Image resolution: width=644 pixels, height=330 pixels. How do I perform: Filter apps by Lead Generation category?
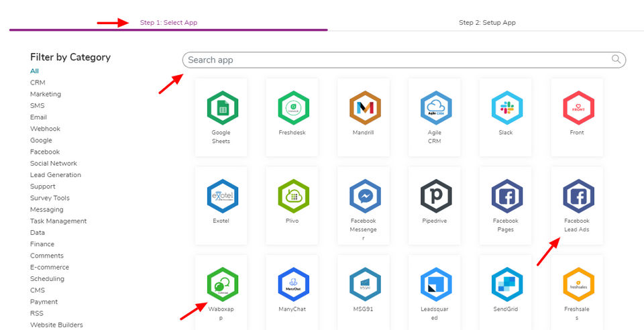click(x=56, y=175)
